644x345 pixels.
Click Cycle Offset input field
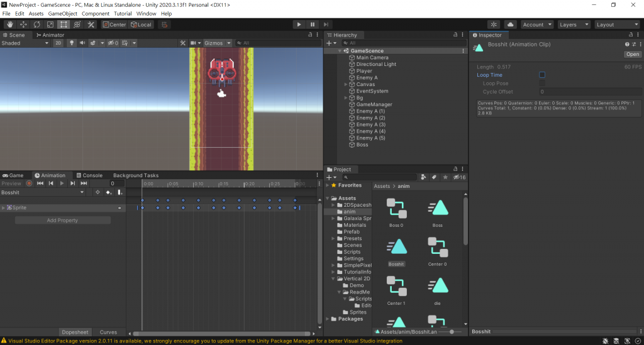coord(590,92)
